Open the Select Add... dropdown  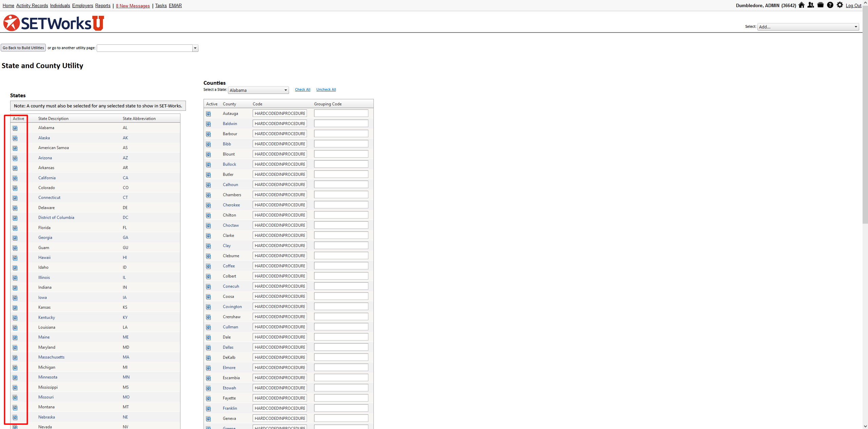(808, 27)
